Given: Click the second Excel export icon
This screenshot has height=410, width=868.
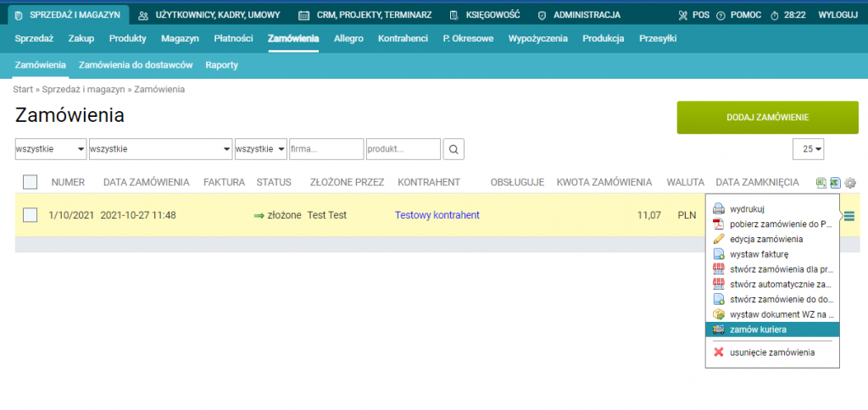Looking at the screenshot, I should coord(835,182).
